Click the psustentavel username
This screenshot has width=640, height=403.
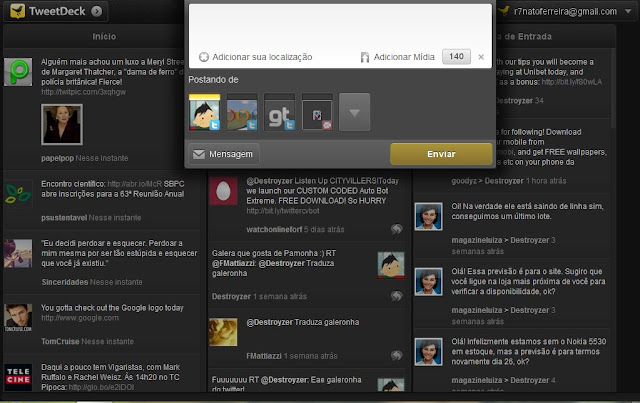(64, 218)
